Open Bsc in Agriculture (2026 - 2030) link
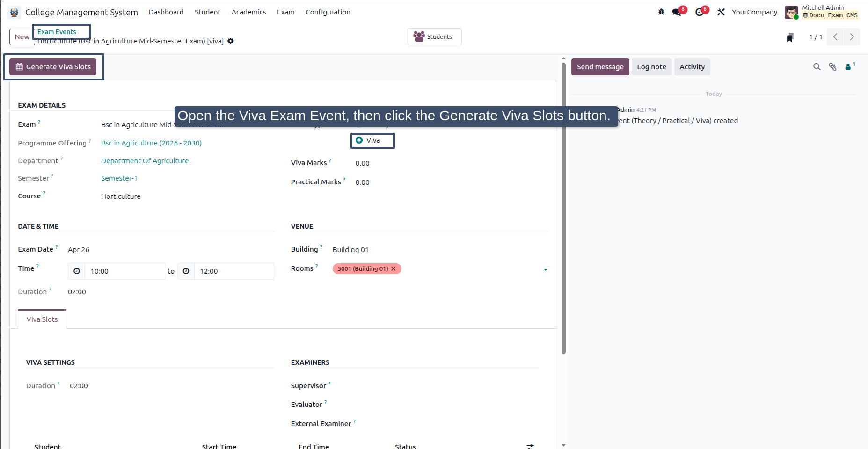 point(152,143)
